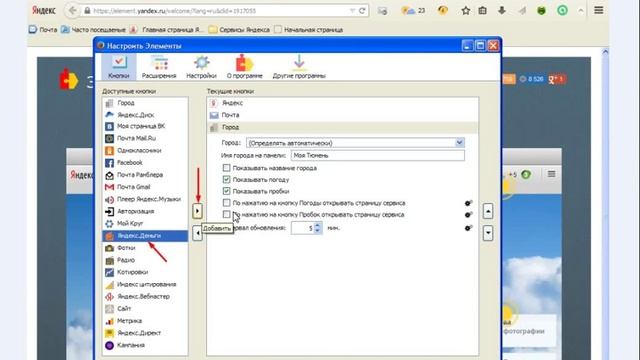The height and width of the screenshot is (360, 640).
Task: Select Город in current buttons list
Action: (342, 127)
